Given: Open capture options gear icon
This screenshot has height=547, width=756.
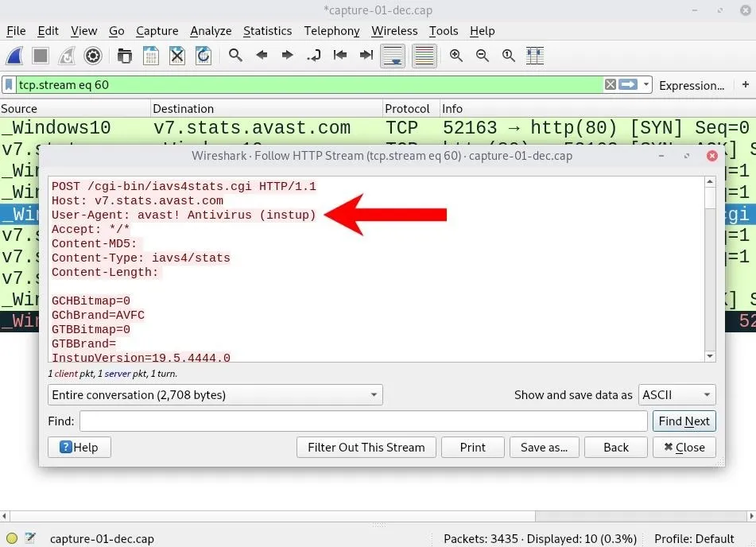Looking at the screenshot, I should (x=93, y=56).
